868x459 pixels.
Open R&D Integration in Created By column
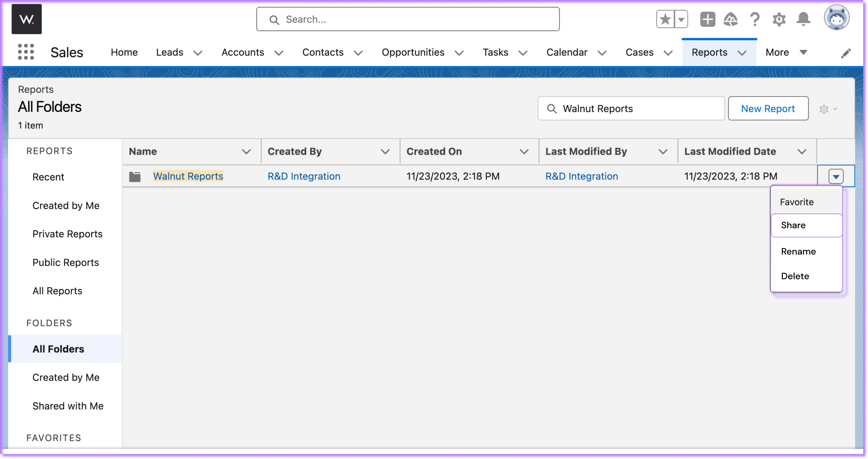304,176
